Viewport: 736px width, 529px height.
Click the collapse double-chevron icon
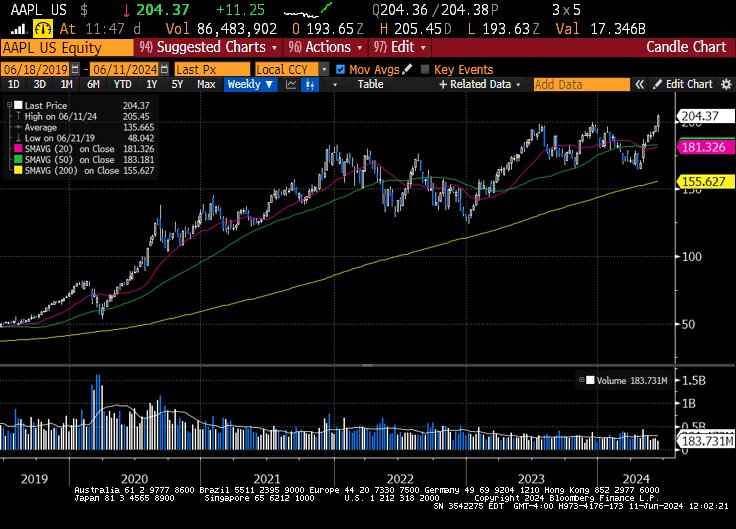(x=639, y=84)
